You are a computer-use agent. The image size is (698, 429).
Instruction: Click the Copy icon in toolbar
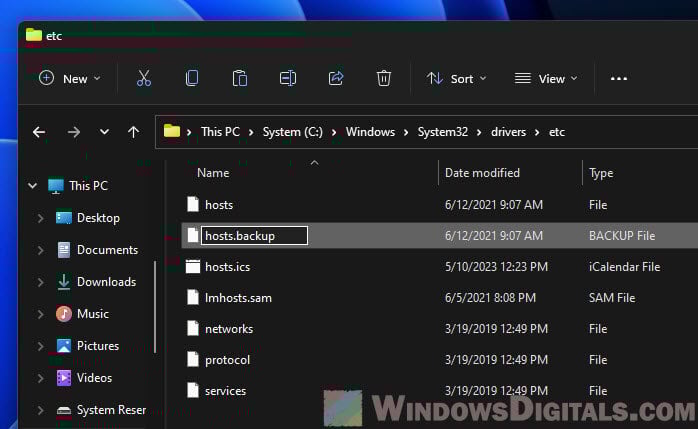tap(192, 78)
